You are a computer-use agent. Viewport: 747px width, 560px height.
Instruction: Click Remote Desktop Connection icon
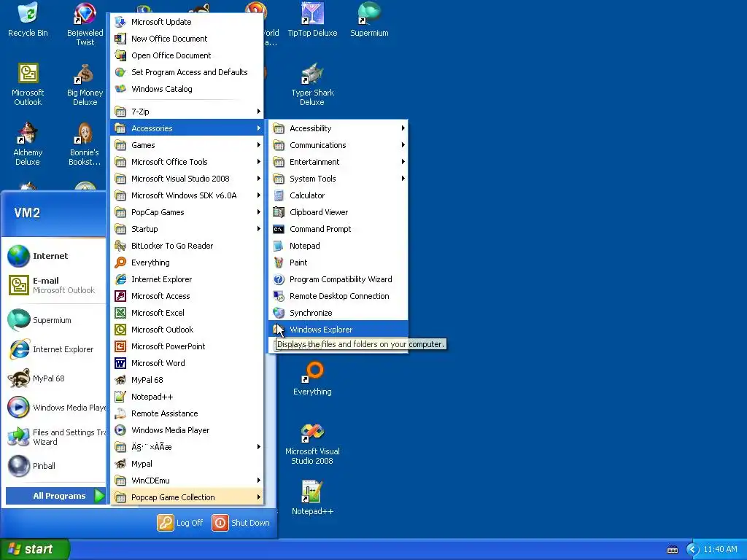279,296
